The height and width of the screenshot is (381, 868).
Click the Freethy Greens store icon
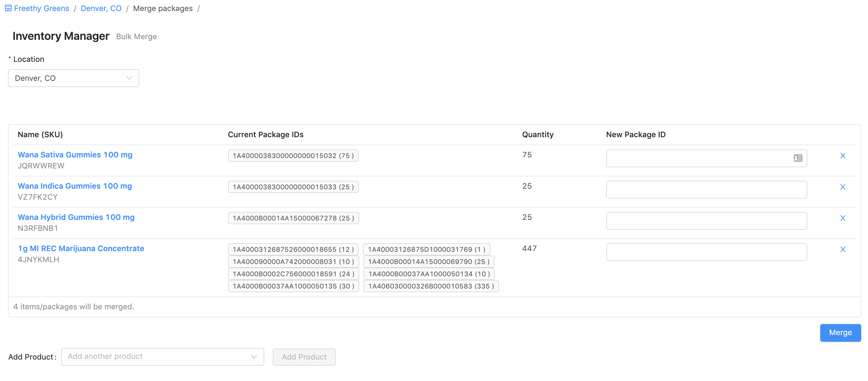point(8,8)
